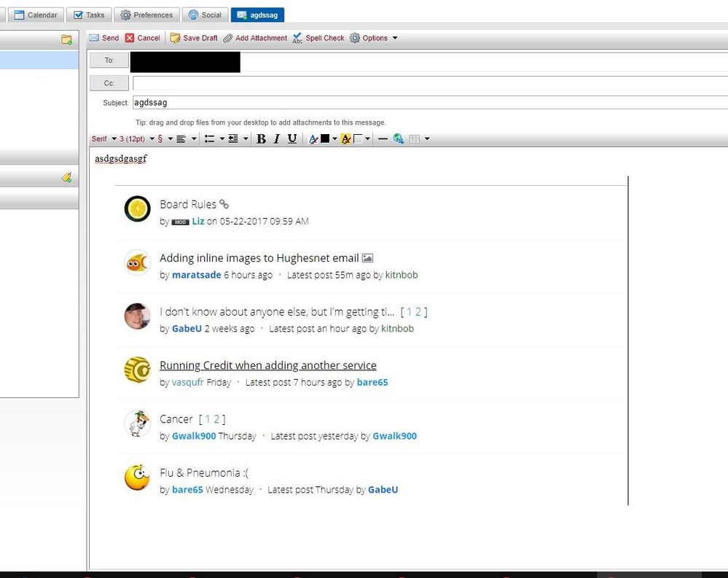Run Spell Check on the message

(x=318, y=38)
